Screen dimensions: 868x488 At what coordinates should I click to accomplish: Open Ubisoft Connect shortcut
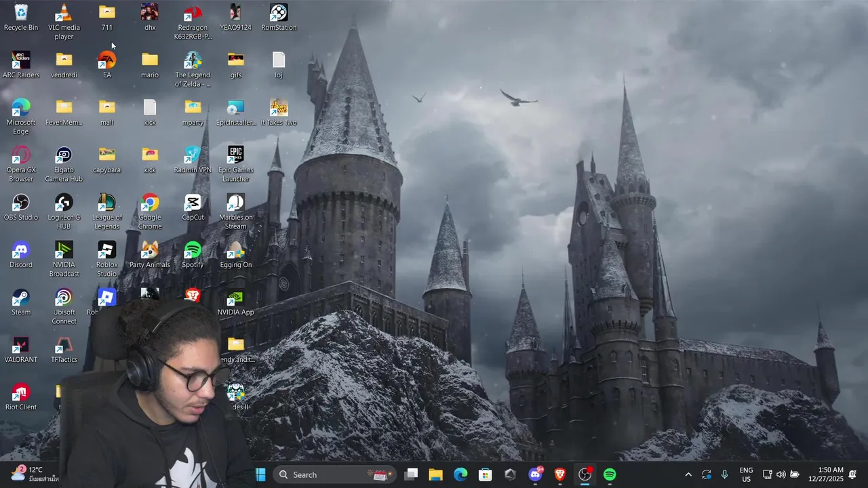64,306
